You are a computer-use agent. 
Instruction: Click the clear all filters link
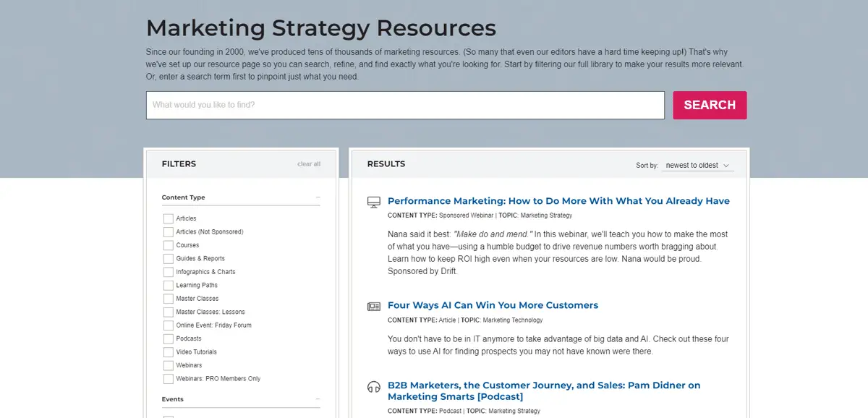point(309,164)
